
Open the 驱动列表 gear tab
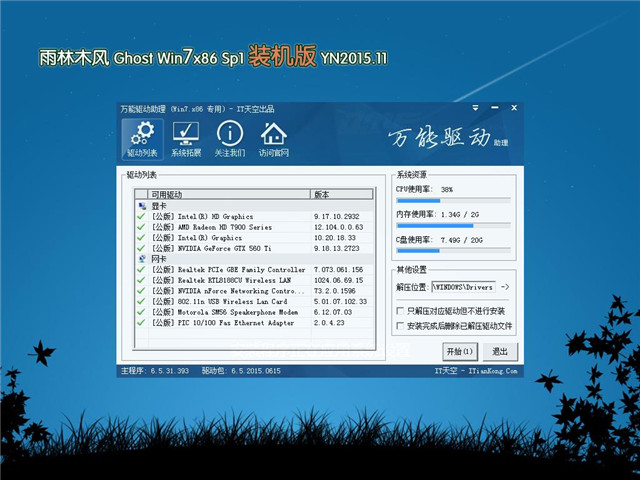click(x=142, y=139)
